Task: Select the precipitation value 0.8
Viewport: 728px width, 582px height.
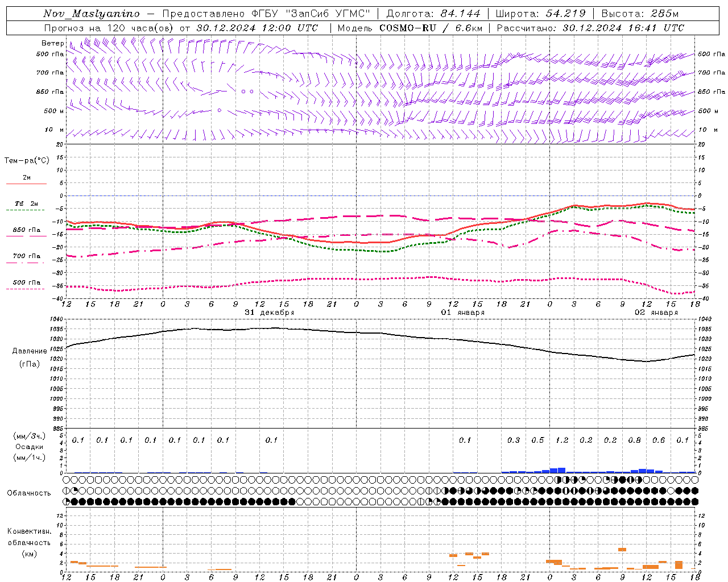Action: pos(635,440)
